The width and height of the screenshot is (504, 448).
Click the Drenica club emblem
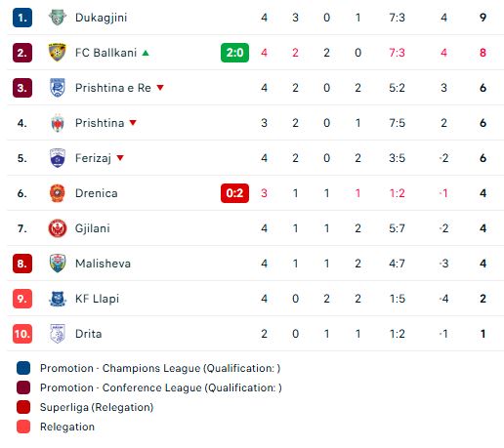58,193
